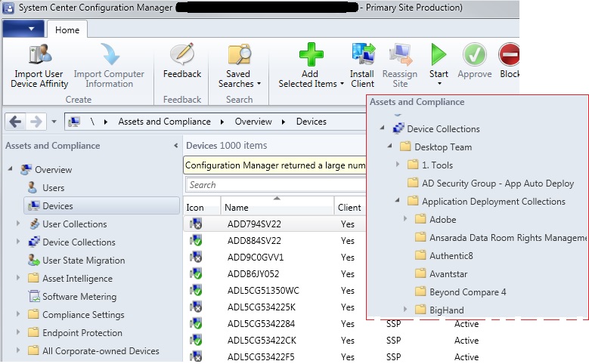Click the Icon column header

click(x=202, y=207)
